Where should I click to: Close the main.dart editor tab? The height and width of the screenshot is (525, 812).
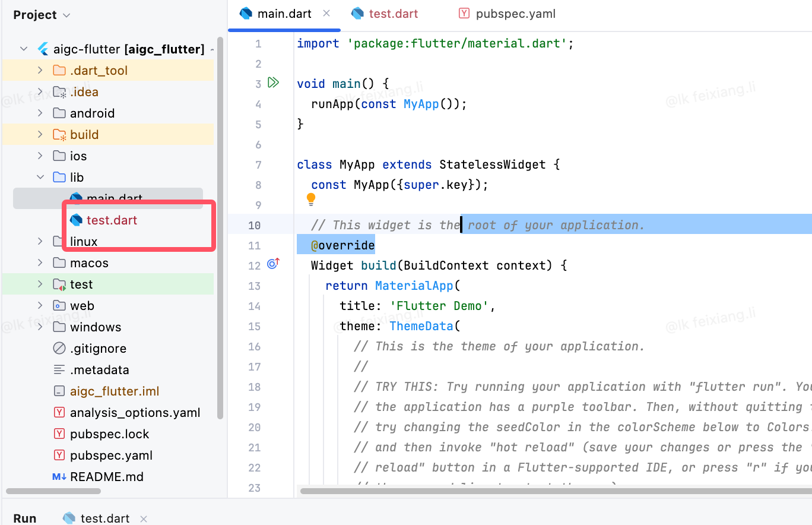(x=326, y=13)
